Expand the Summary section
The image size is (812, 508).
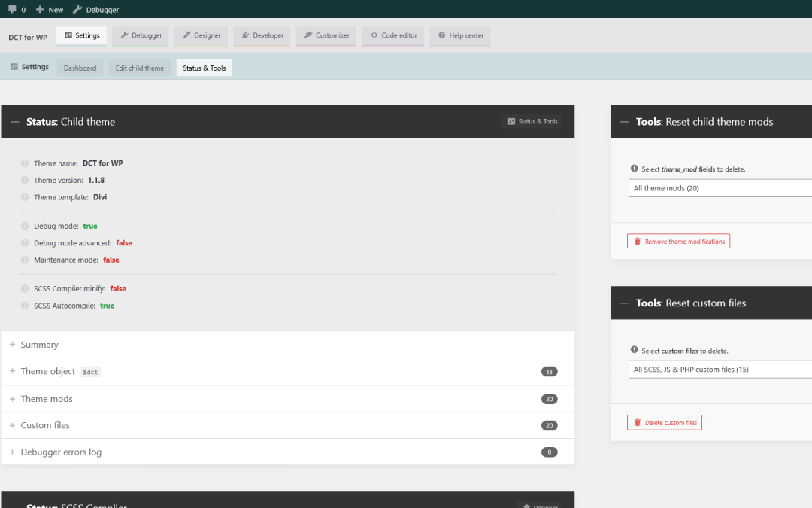288,344
